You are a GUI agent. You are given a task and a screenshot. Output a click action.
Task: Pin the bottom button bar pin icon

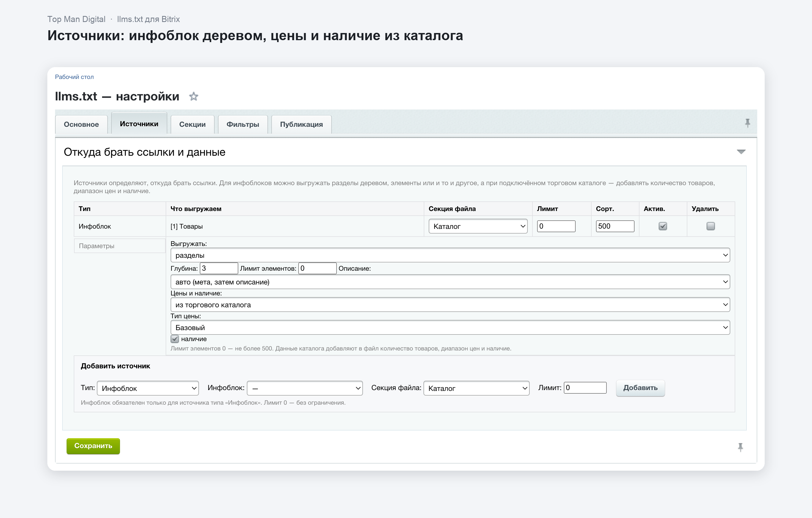point(740,447)
